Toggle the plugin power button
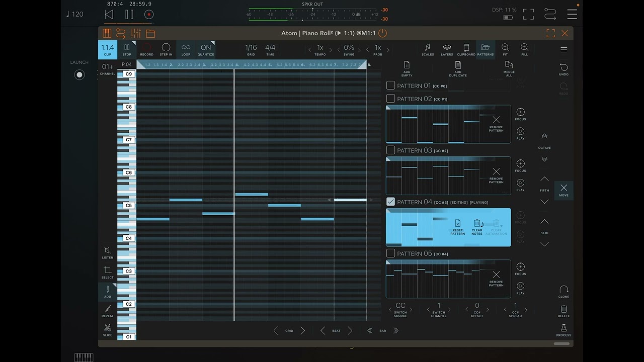The height and width of the screenshot is (362, 644). coord(383,33)
